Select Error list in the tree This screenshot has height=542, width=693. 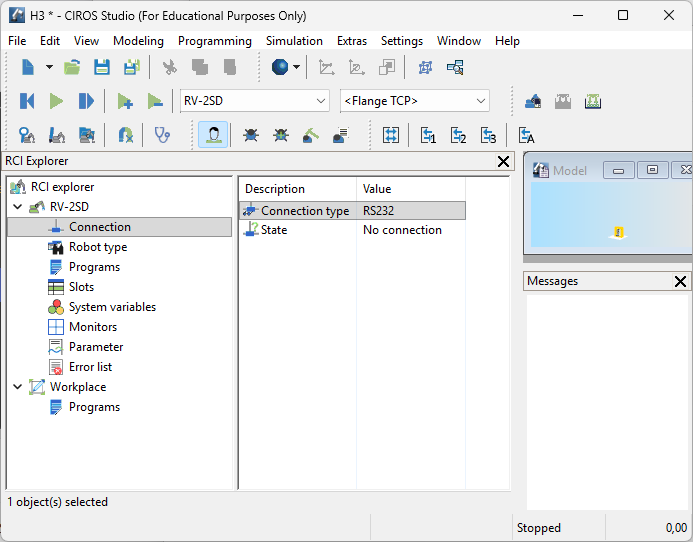pyautogui.click(x=90, y=367)
